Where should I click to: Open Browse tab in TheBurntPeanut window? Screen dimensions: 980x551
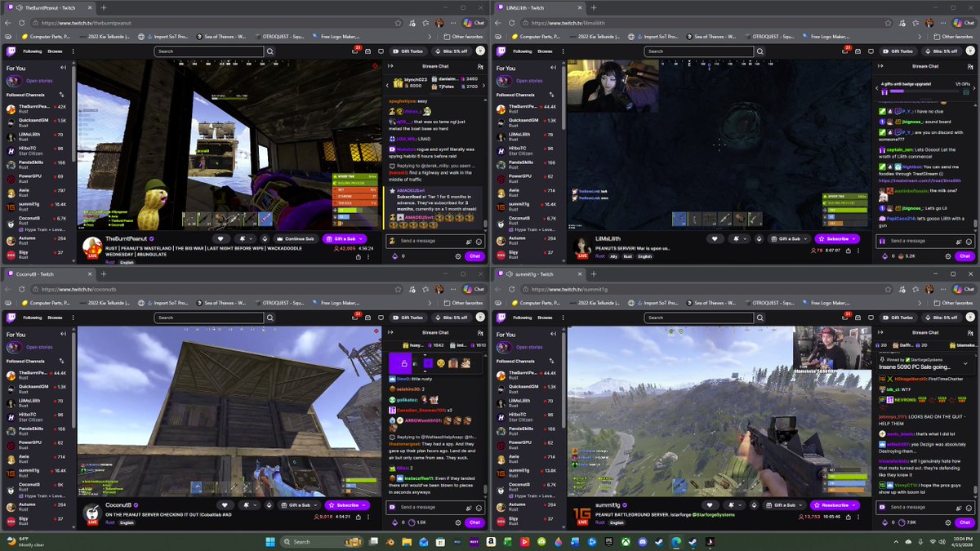(x=55, y=51)
